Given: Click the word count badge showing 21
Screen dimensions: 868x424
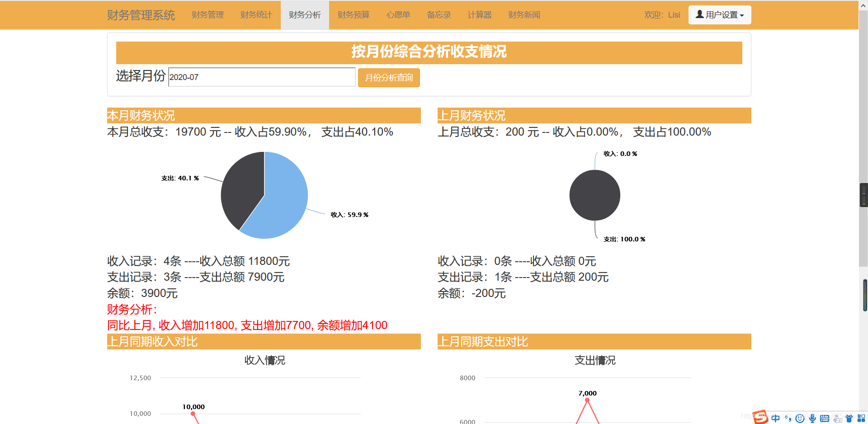Looking at the screenshot, I should point(839,419).
